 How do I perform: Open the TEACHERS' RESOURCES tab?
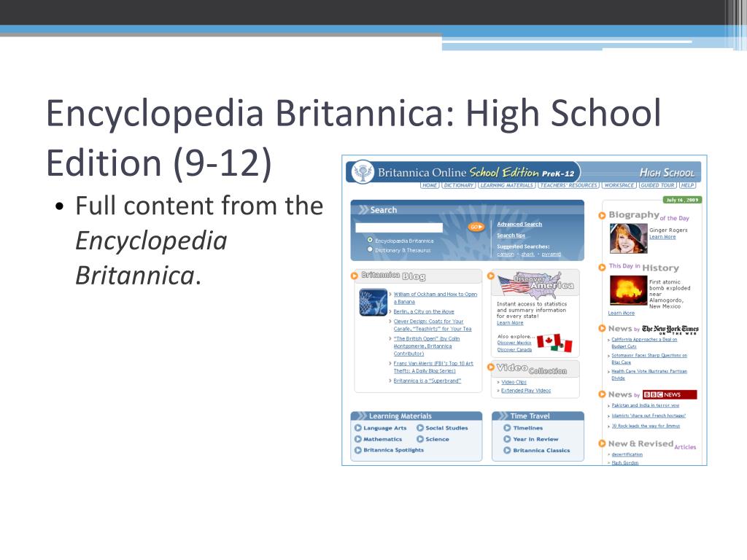pos(568,185)
